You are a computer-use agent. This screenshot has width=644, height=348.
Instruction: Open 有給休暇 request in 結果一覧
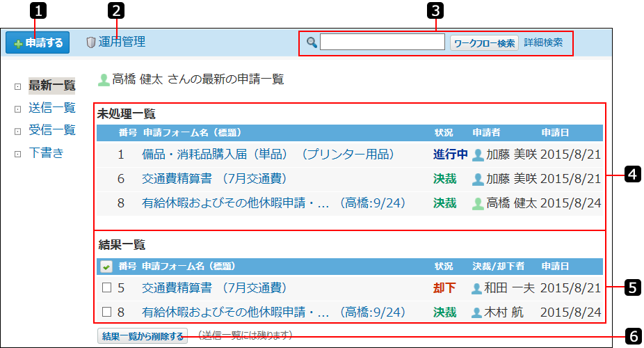pos(273,313)
